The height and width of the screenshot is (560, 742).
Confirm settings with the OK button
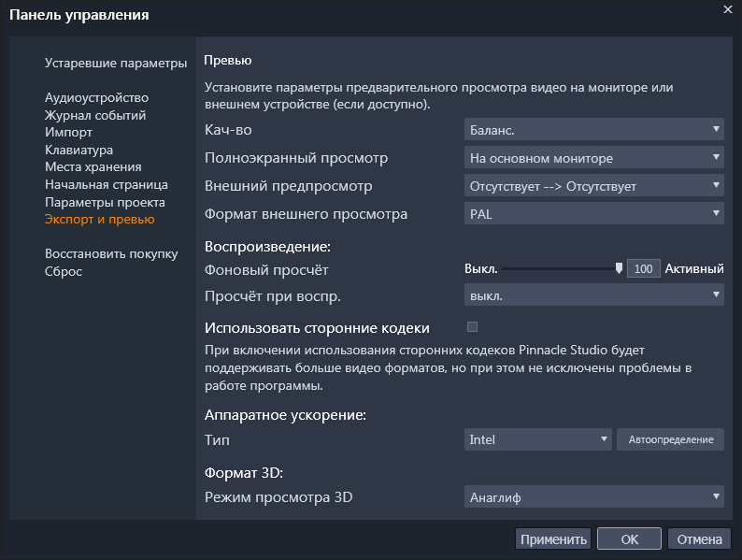click(x=630, y=539)
